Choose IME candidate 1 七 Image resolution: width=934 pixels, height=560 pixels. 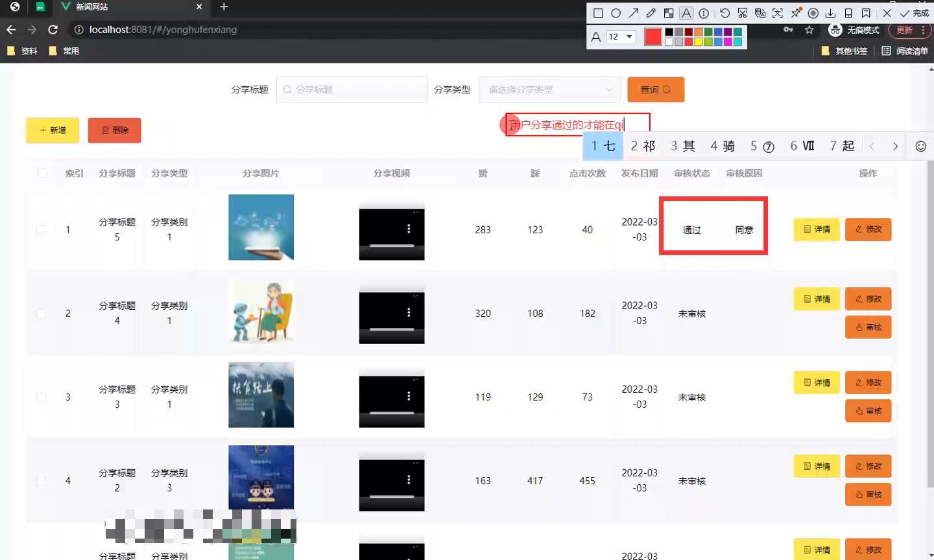(x=603, y=146)
